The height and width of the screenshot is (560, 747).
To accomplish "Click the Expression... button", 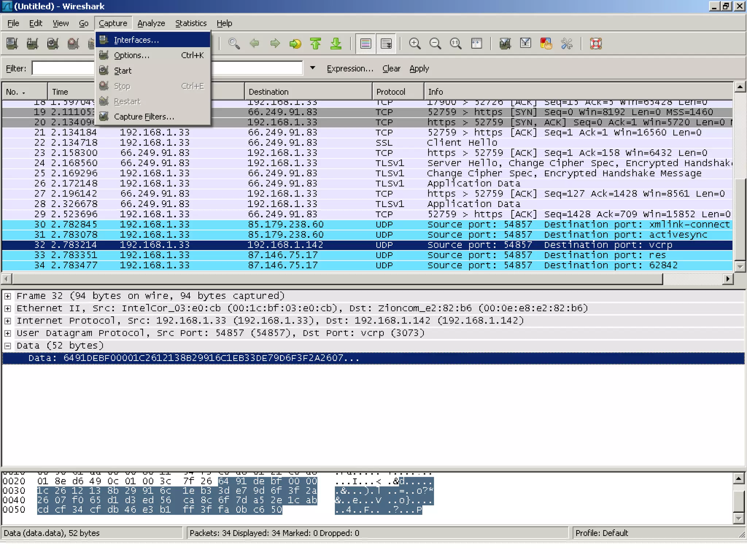I will click(x=350, y=69).
